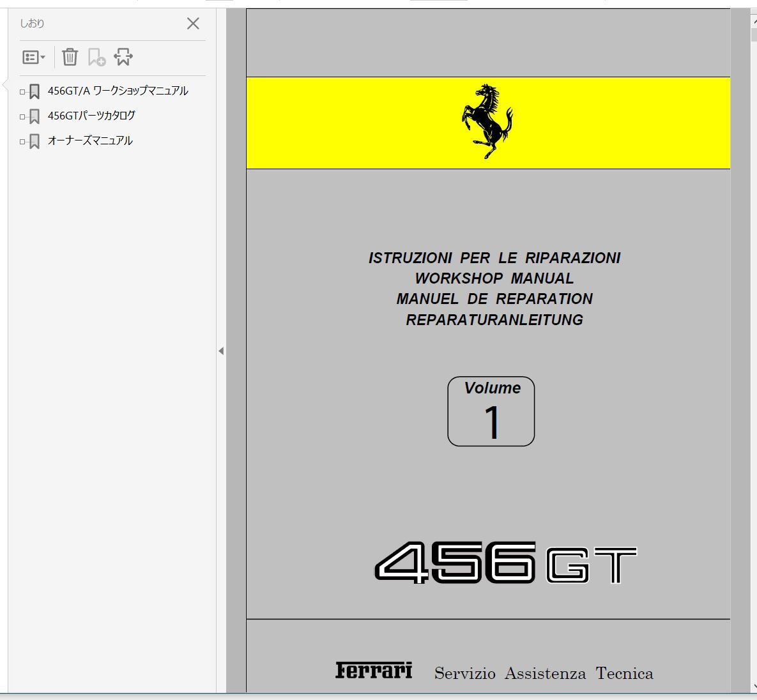The height and width of the screenshot is (700, 757).
Task: Click the bookmark icon beside 456GTパーツカタログ
Action: pyautogui.click(x=34, y=117)
